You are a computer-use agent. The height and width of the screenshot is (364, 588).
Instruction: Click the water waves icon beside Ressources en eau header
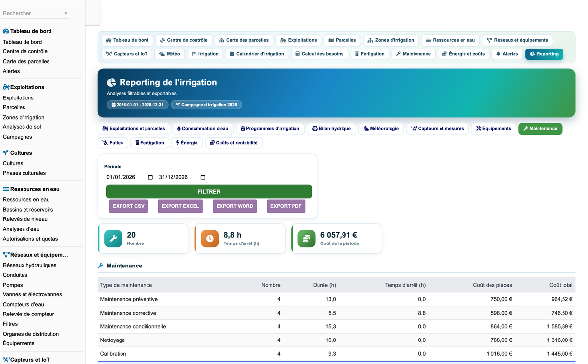pos(6,189)
